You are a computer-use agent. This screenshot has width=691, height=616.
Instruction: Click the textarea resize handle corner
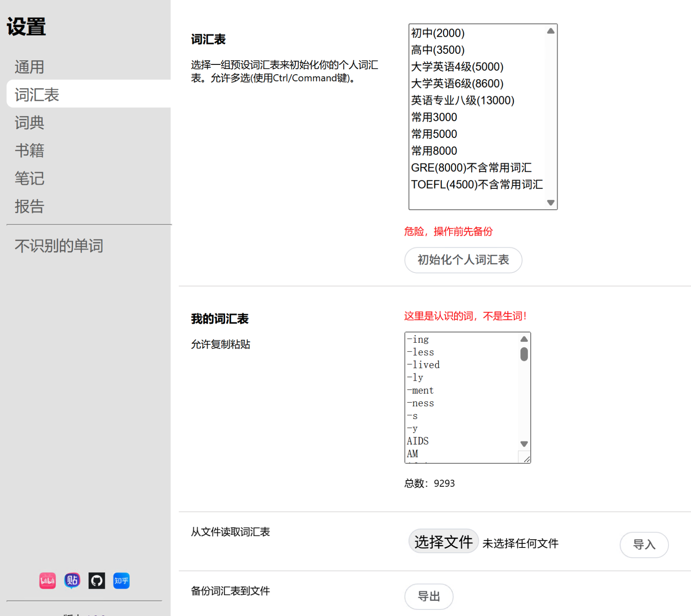[x=526, y=459]
